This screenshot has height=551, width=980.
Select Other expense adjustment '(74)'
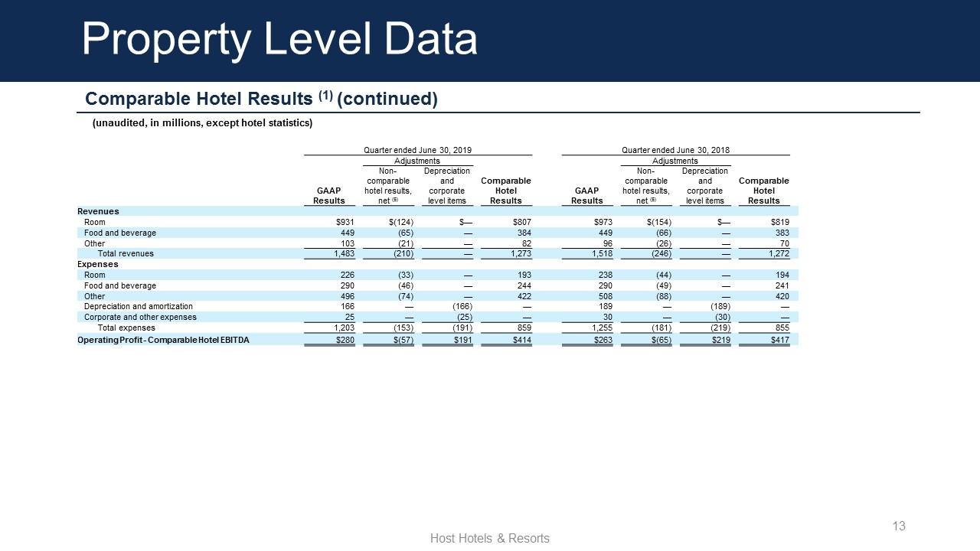click(x=403, y=296)
